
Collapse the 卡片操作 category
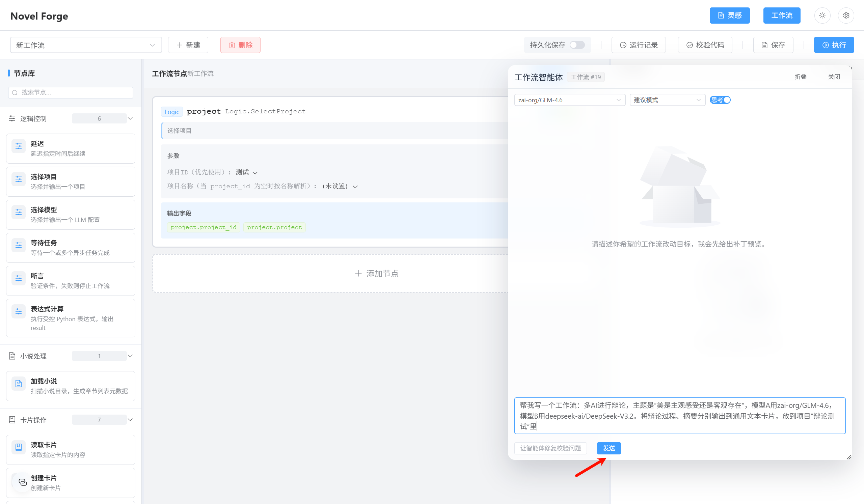pos(130,420)
